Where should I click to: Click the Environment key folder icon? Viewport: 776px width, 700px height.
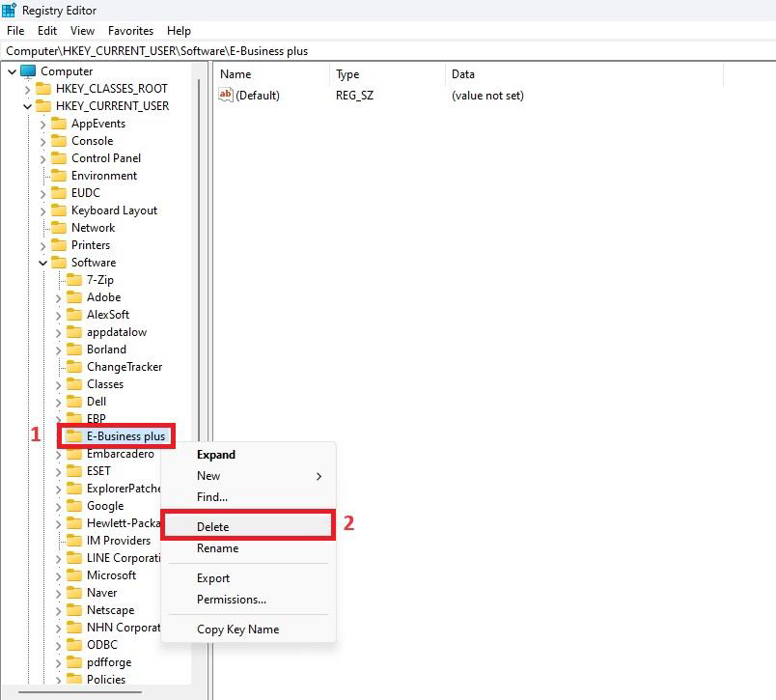(x=58, y=176)
